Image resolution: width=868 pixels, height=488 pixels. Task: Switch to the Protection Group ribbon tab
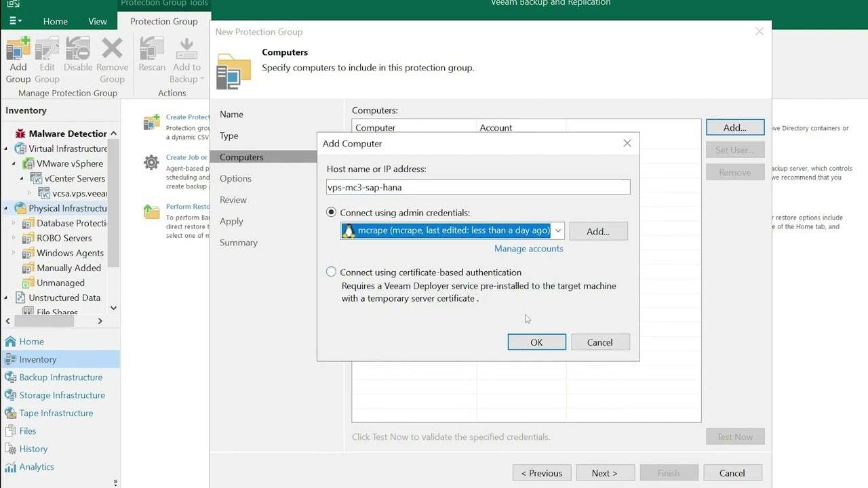tap(164, 21)
